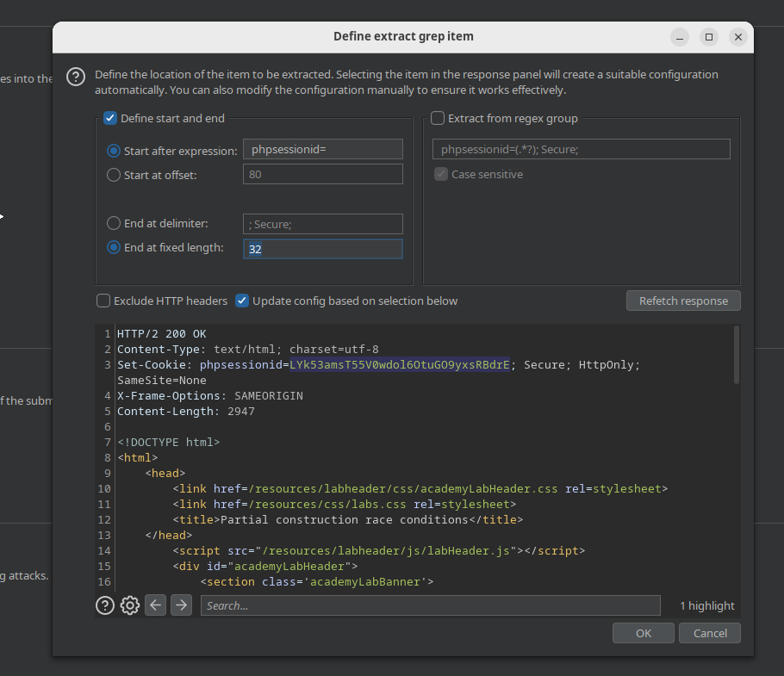784x676 pixels.
Task: Click the HTTP/2 200 OK line
Action: coord(161,334)
